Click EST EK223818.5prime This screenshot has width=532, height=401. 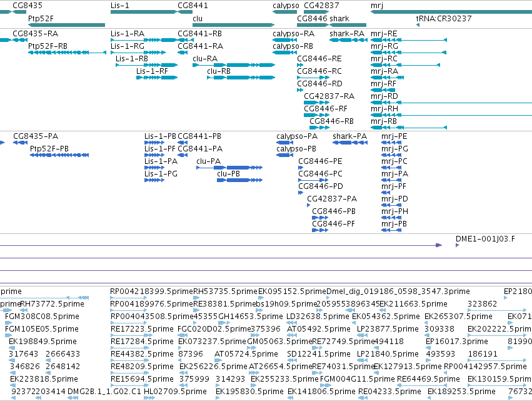[x=13, y=385]
